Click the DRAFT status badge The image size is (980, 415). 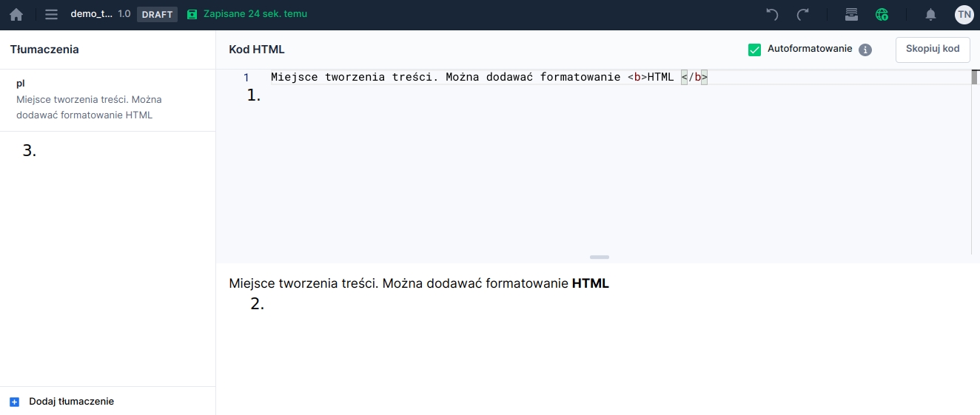[157, 14]
